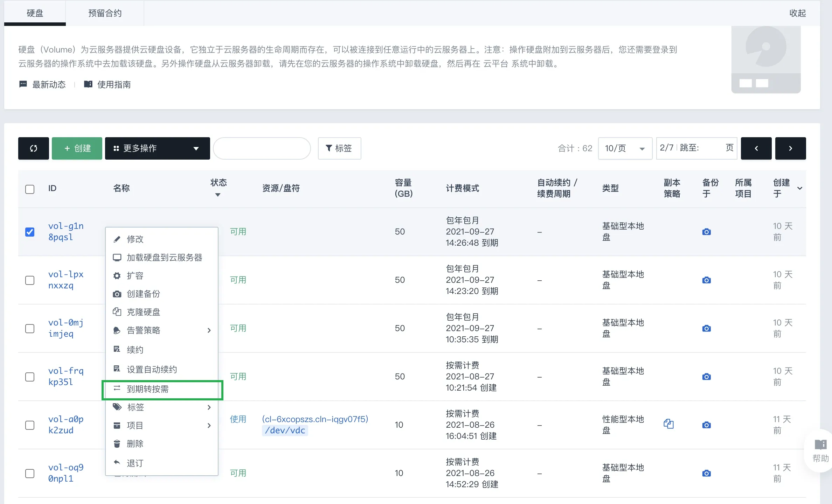The width and height of the screenshot is (832, 504).
Task: Click the pencil icon next to 修改
Action: click(x=117, y=239)
